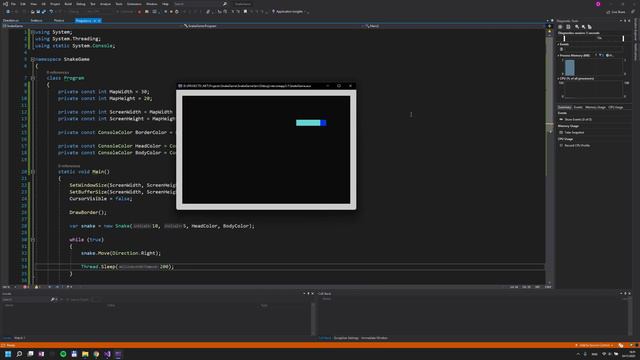
Task: Click the console window title bar
Action: tap(266, 86)
